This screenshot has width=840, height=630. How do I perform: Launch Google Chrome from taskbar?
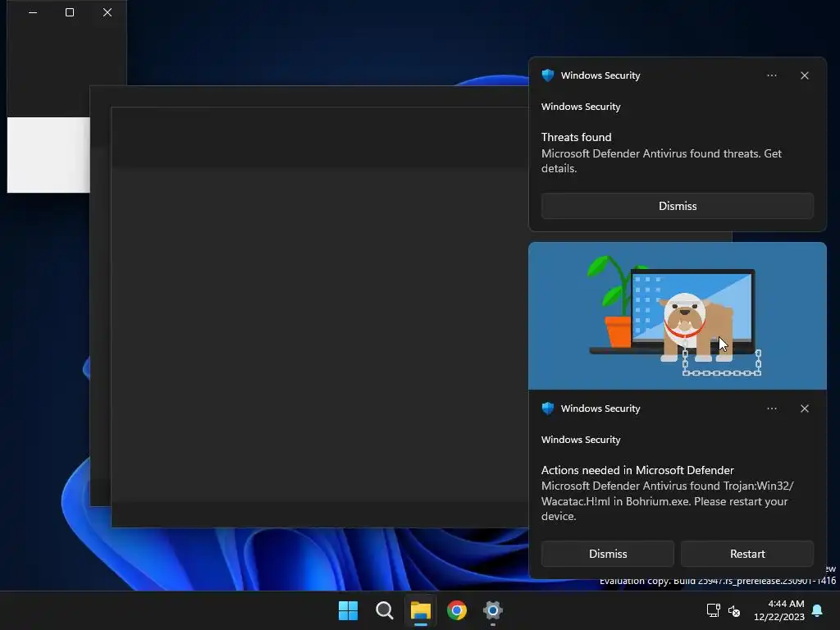(456, 610)
